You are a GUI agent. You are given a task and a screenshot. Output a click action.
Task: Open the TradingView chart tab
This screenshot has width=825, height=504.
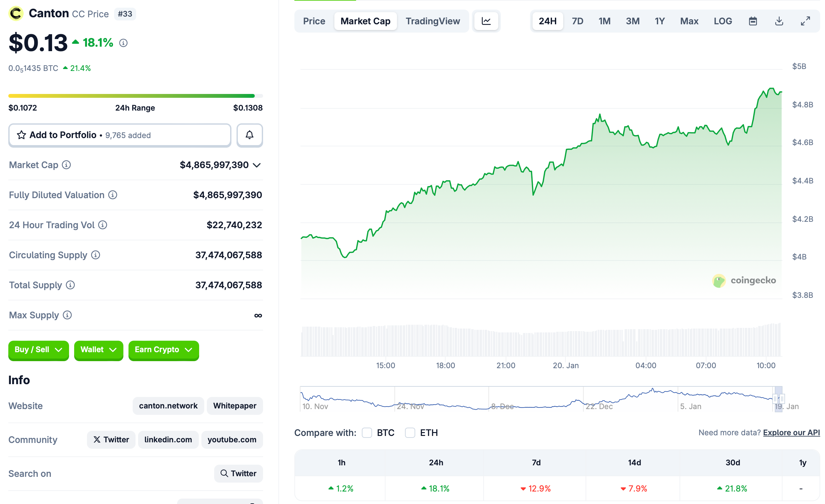(x=432, y=21)
